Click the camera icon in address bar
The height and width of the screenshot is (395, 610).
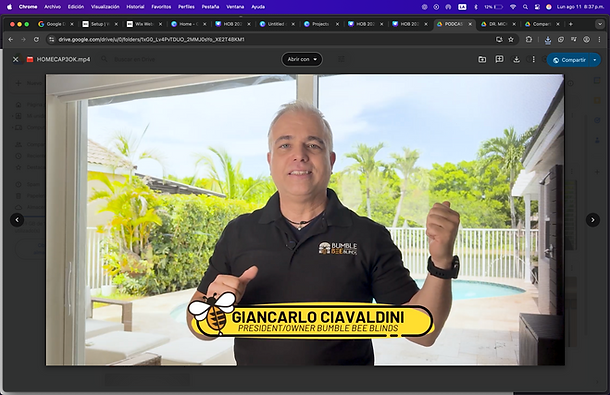click(499, 39)
